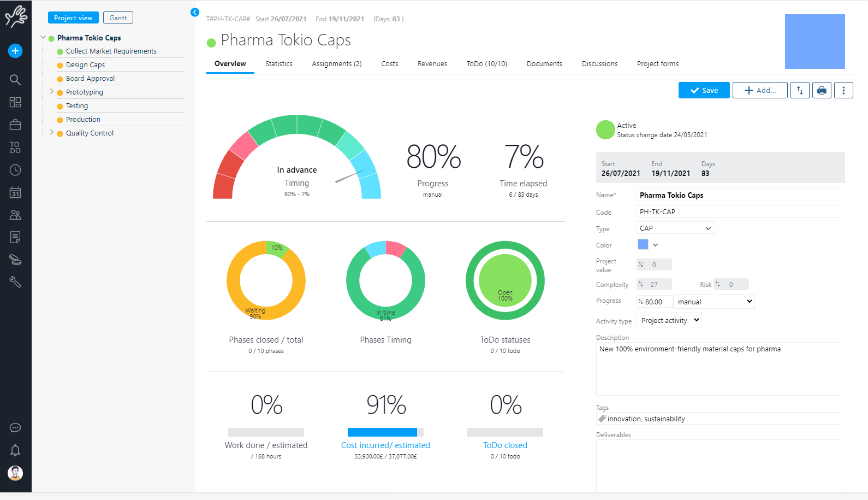Open the clock timesheet icon in sidebar
Image resolution: width=868 pixels, height=500 pixels.
(x=15, y=170)
